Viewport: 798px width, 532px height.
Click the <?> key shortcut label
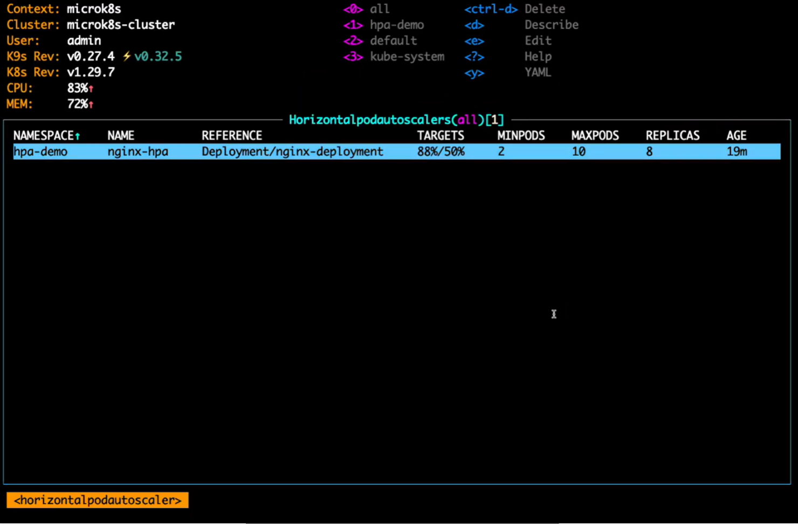[x=474, y=57]
